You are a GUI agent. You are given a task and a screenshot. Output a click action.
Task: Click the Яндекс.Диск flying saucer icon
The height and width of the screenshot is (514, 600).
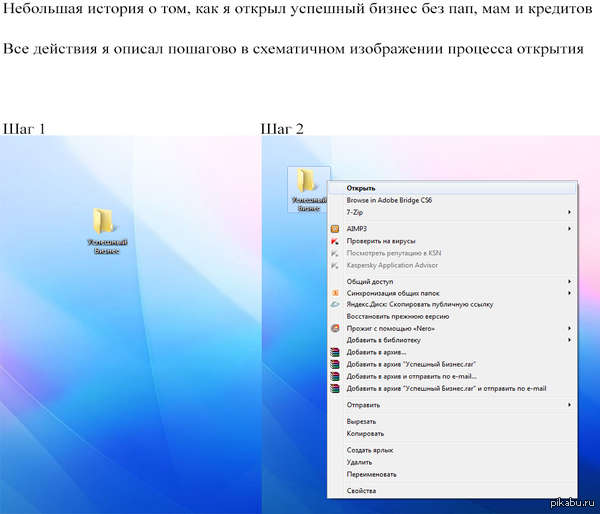coord(335,305)
